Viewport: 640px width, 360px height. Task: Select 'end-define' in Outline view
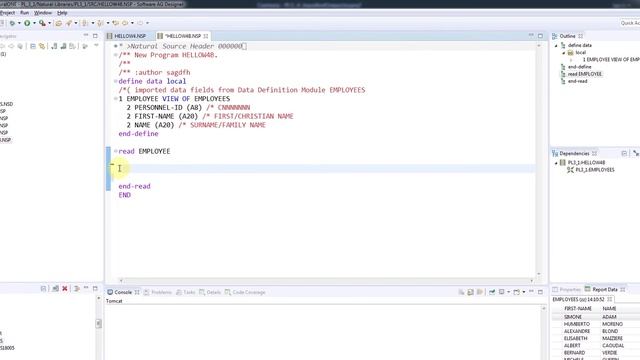click(x=579, y=67)
